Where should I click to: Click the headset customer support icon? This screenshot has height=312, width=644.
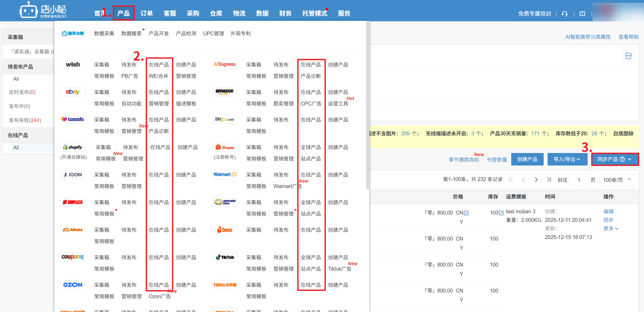click(x=564, y=14)
